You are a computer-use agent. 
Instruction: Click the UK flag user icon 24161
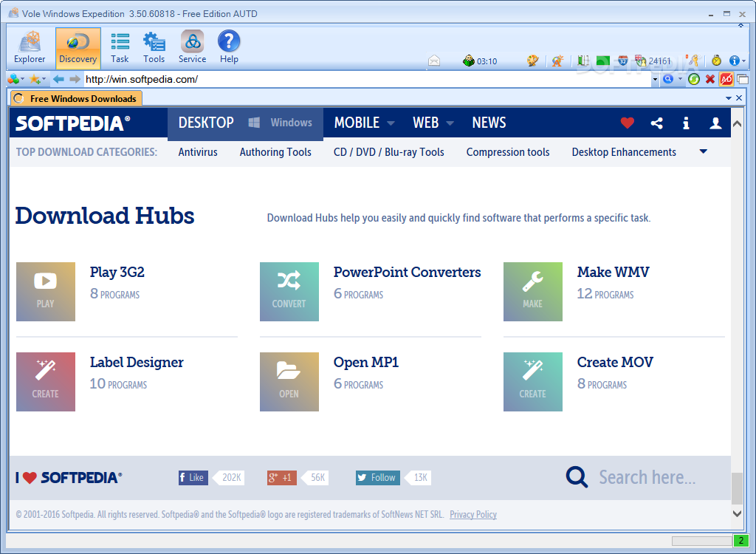click(653, 61)
